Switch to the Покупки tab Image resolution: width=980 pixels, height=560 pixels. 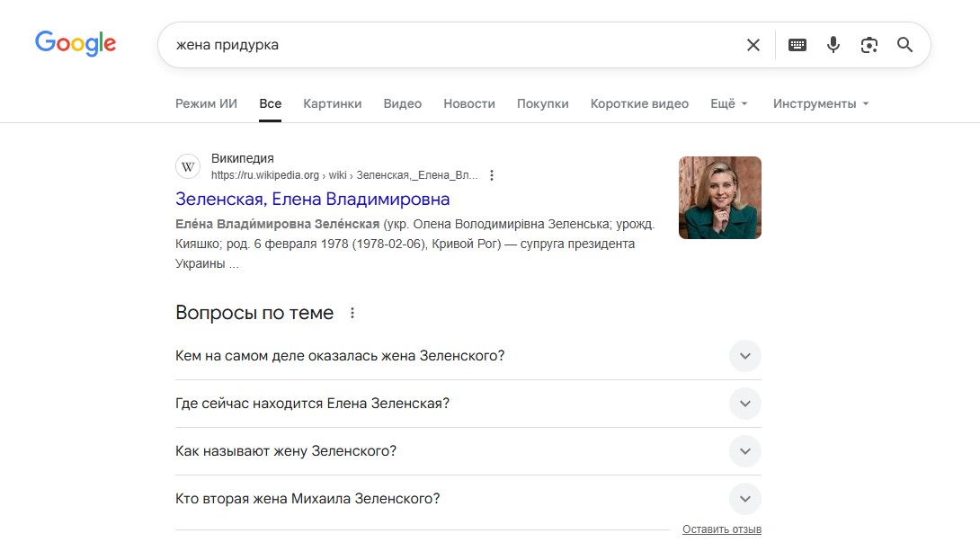click(542, 103)
